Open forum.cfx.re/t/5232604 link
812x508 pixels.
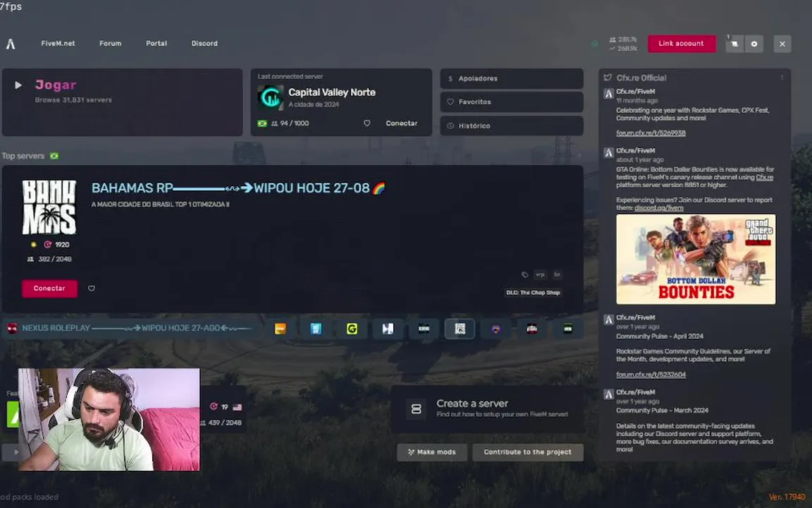point(651,375)
